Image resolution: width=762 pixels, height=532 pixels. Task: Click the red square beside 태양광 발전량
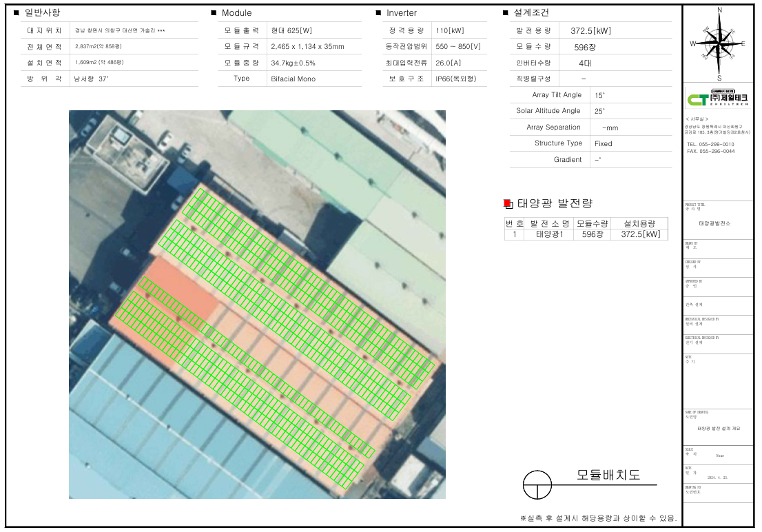pyautogui.click(x=508, y=203)
